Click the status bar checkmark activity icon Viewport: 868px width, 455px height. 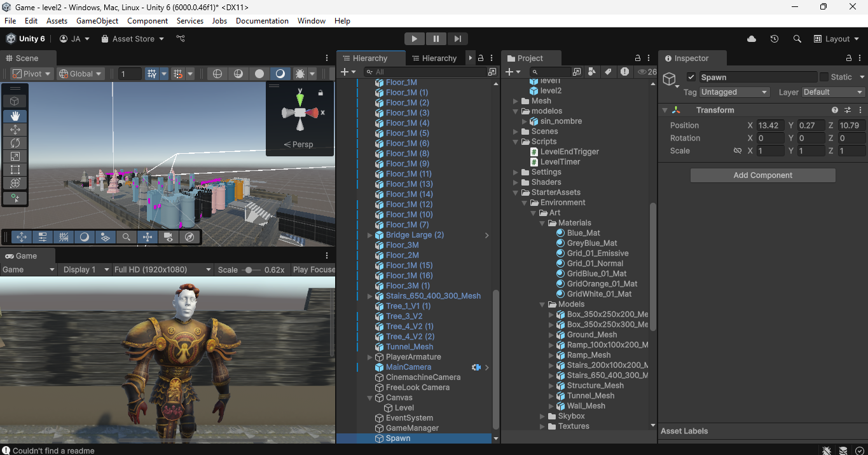pos(859,451)
